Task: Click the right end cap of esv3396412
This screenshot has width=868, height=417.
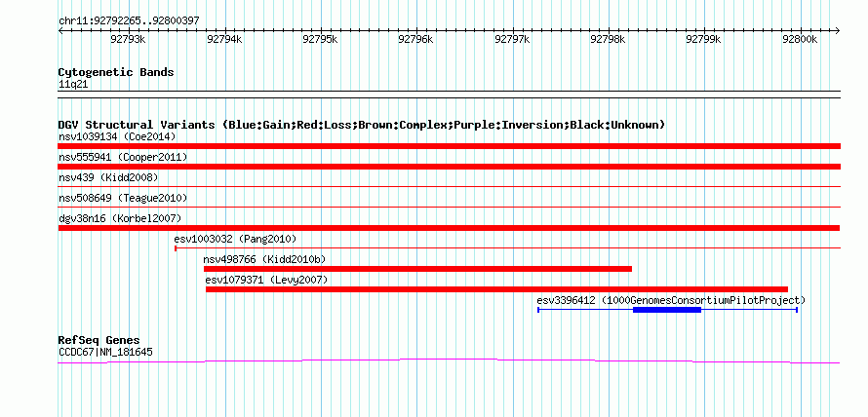Action: point(797,310)
